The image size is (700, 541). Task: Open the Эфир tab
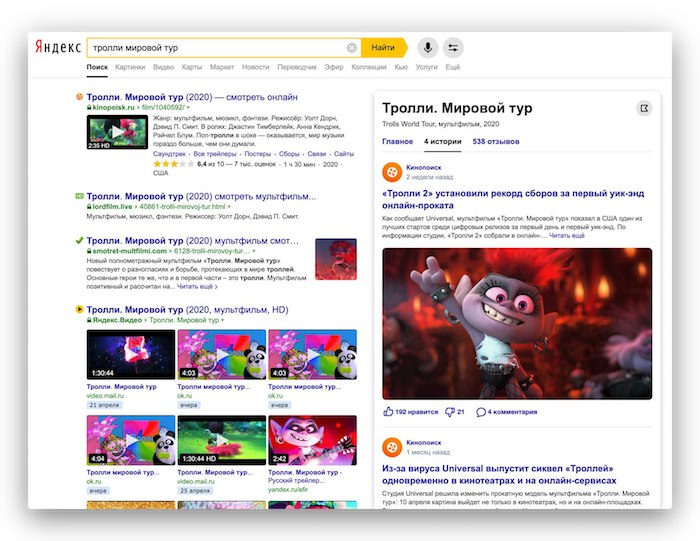pyautogui.click(x=334, y=67)
